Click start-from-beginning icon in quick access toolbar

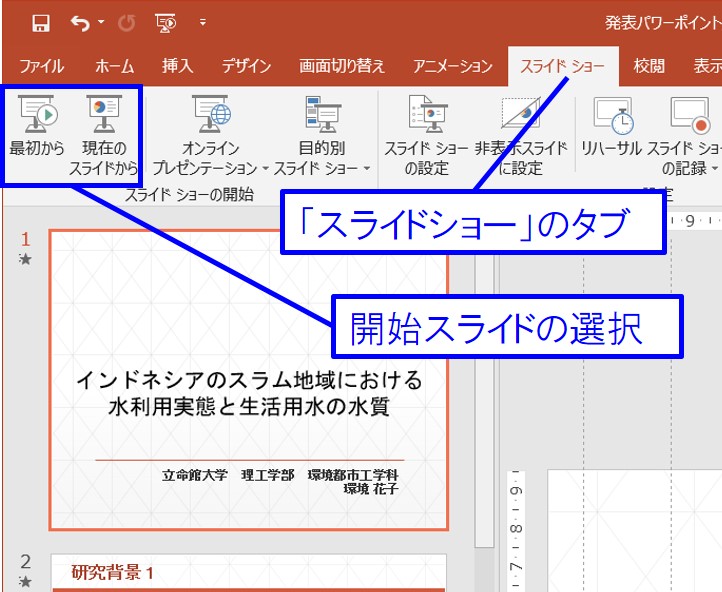pos(164,22)
